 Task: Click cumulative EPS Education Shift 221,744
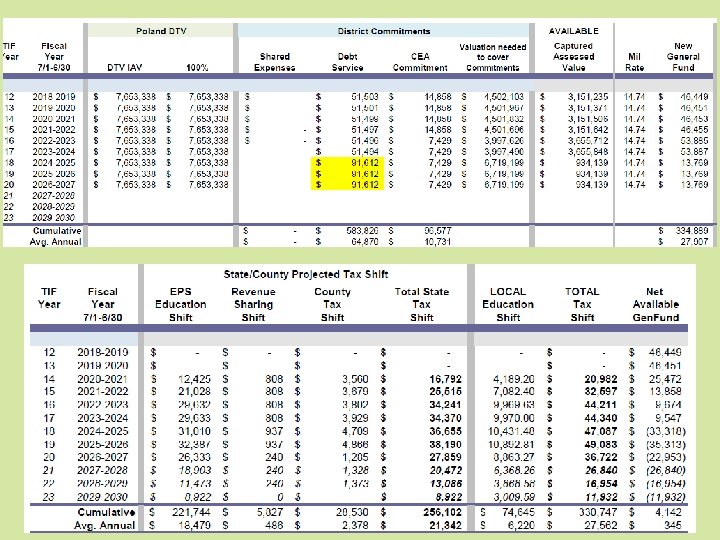pos(191,512)
